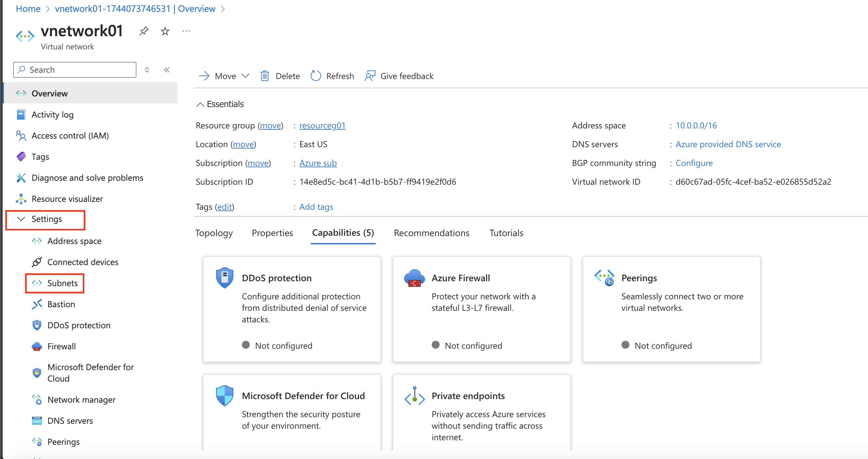This screenshot has width=868, height=459.
Task: Click the Delete button label
Action: (287, 76)
